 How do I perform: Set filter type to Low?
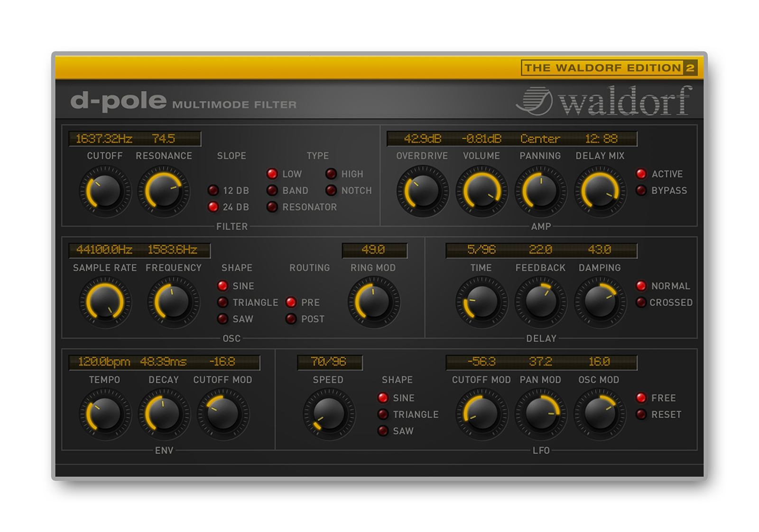(x=272, y=174)
